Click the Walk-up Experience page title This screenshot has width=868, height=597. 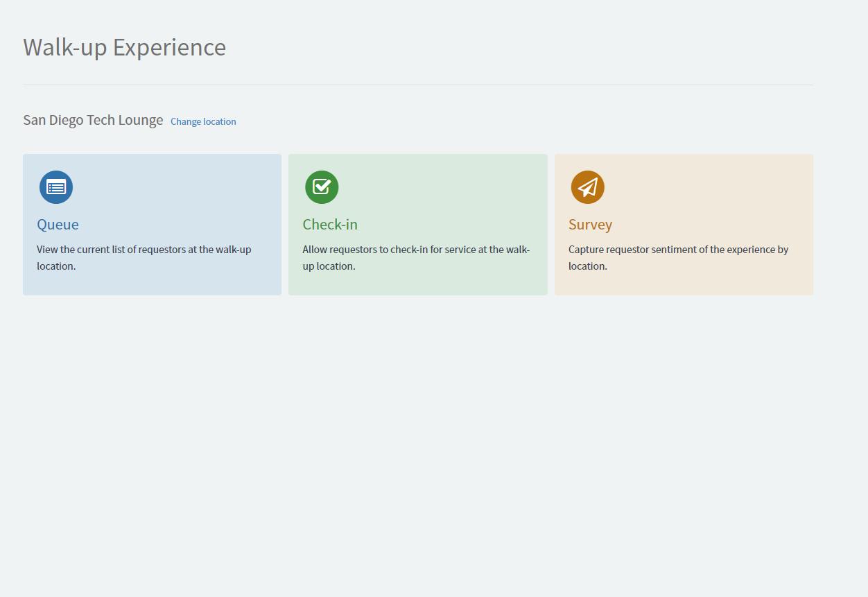125,47
